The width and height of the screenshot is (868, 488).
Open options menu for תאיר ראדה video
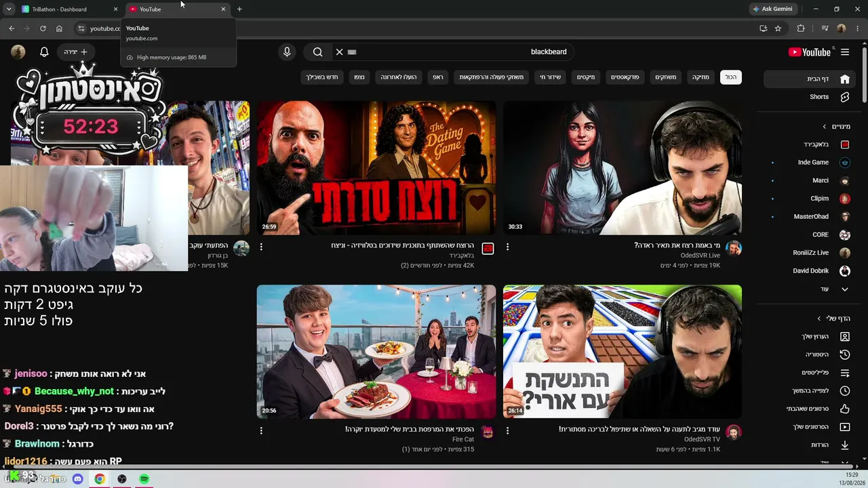coord(507,247)
